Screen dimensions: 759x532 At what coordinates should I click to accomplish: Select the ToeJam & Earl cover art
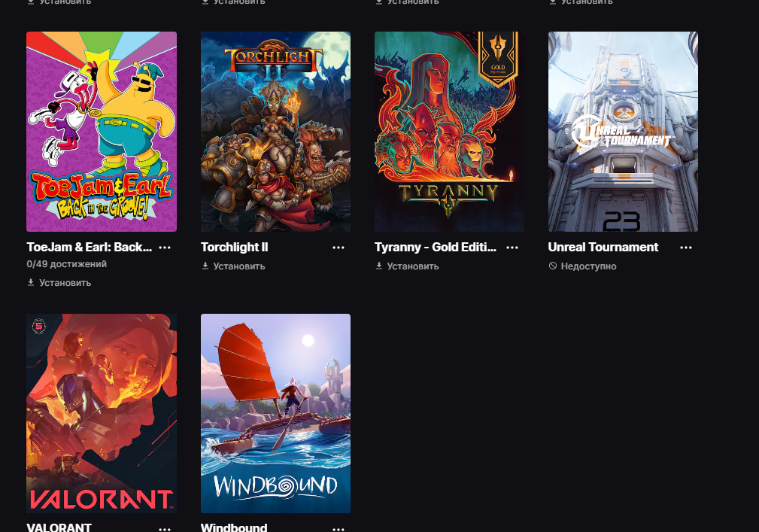(x=102, y=132)
